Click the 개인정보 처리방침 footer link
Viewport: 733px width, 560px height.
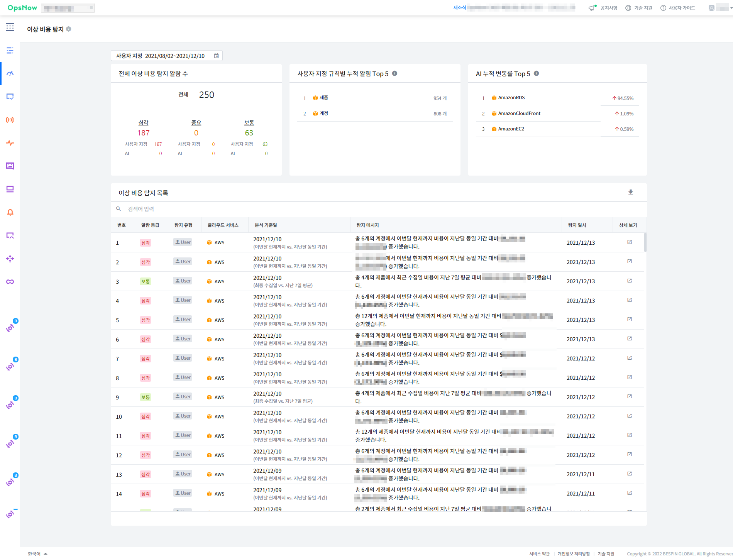click(x=574, y=554)
